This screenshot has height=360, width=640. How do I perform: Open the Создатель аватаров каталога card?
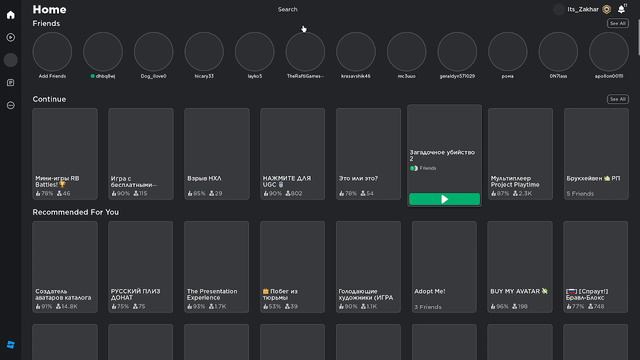point(65,267)
